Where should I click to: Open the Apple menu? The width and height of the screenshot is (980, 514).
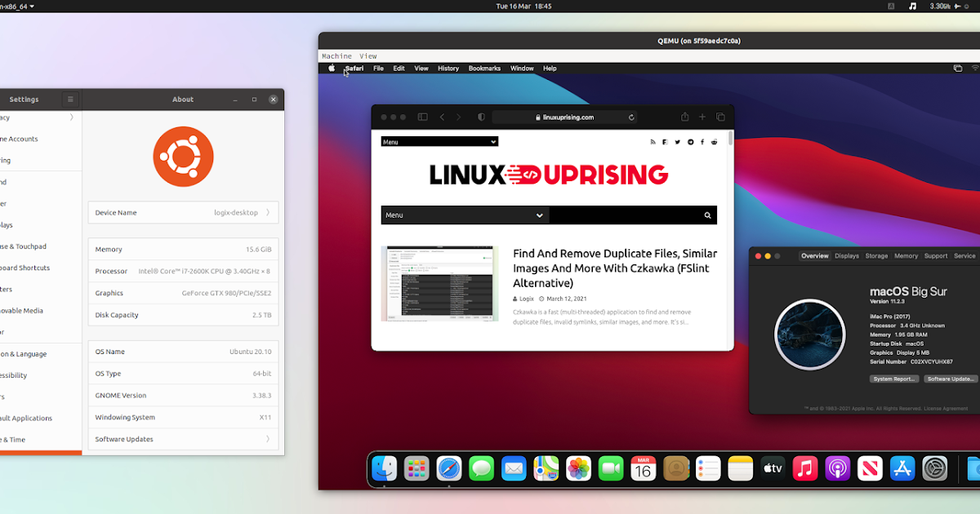[332, 69]
